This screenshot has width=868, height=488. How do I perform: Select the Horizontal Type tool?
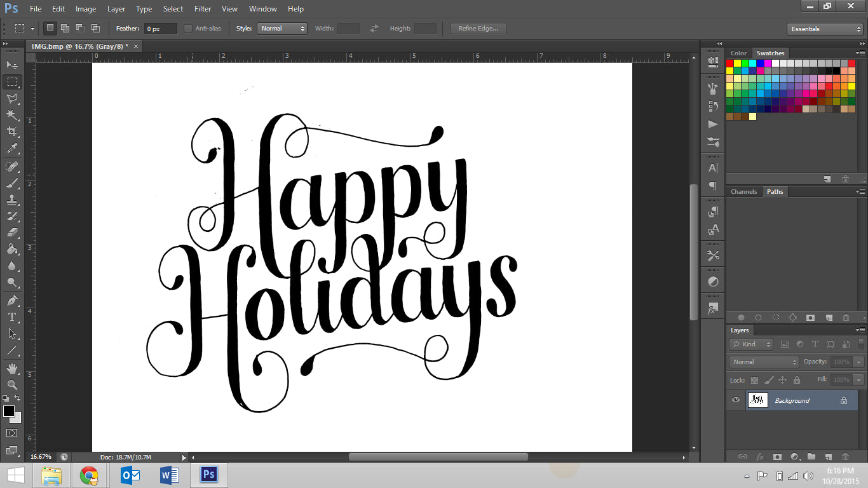[x=12, y=317]
